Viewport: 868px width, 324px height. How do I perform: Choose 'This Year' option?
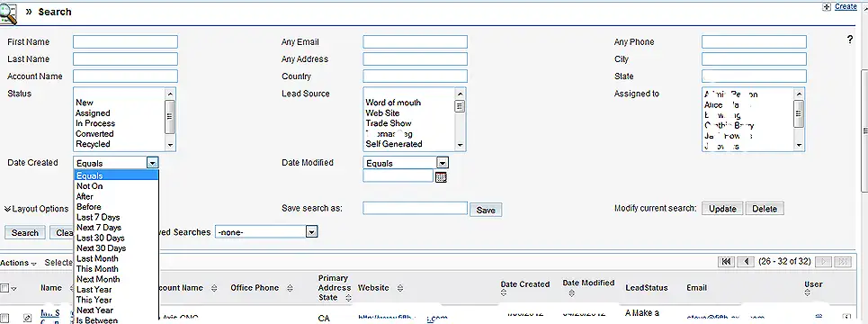(116, 300)
